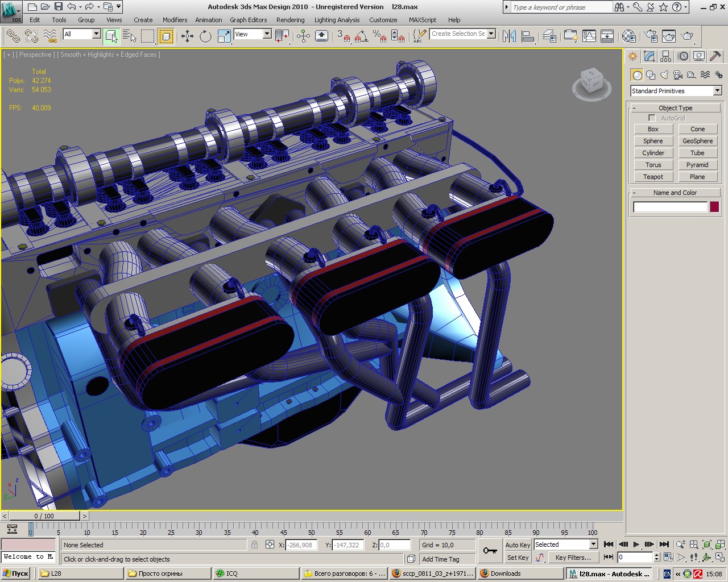728x582 pixels.
Task: Create a Teapot primitive button
Action: [x=653, y=177]
